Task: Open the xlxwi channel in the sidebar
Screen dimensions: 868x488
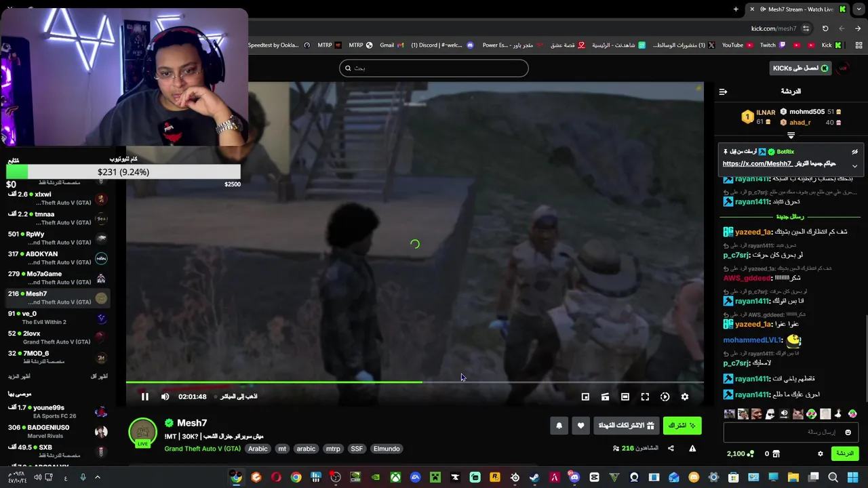Action: 58,199
